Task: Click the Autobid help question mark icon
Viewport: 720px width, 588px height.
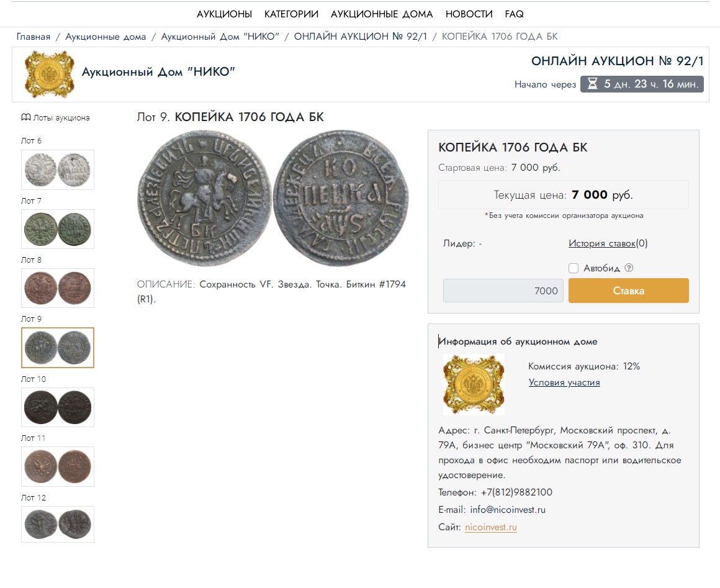Action: coord(629,268)
